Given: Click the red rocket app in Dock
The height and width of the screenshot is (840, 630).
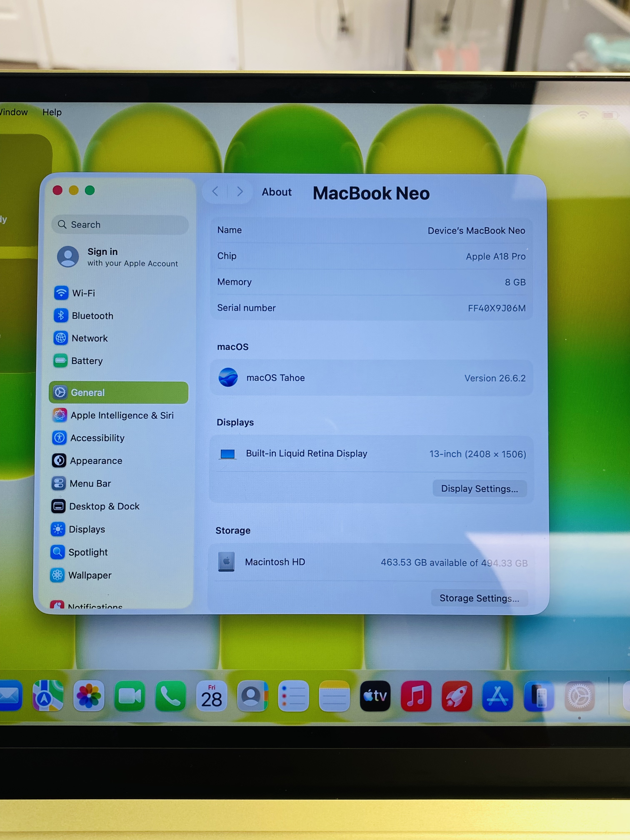Looking at the screenshot, I should pos(457,696).
